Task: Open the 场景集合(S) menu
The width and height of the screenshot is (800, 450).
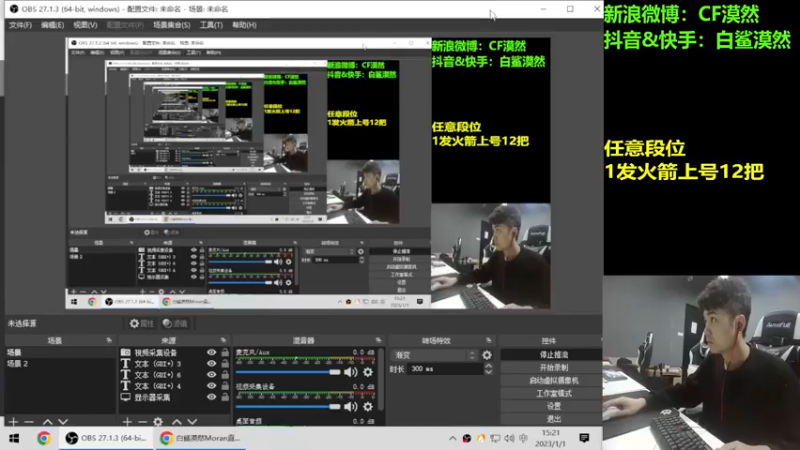Action: pos(172,25)
